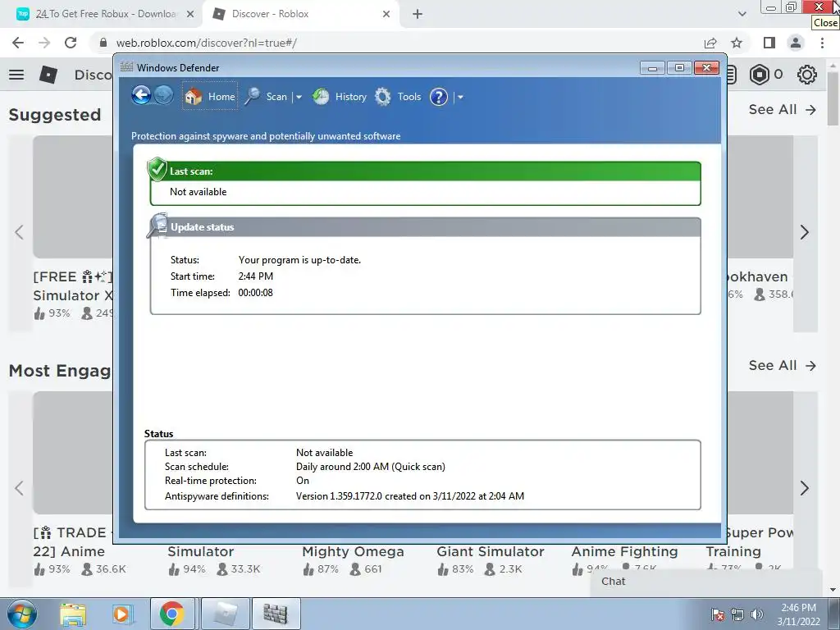Open Mighty Omega game
This screenshot has height=630, width=840.
point(353,552)
